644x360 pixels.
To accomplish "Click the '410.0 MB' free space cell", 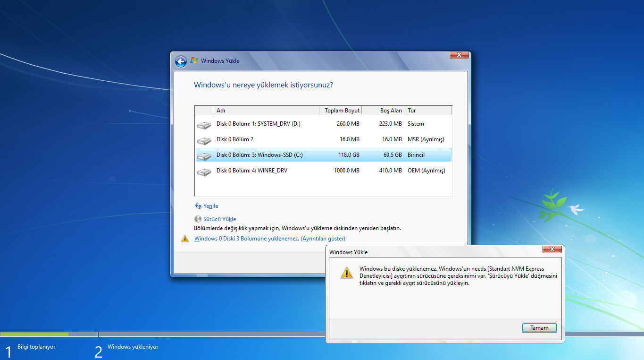I will click(391, 171).
